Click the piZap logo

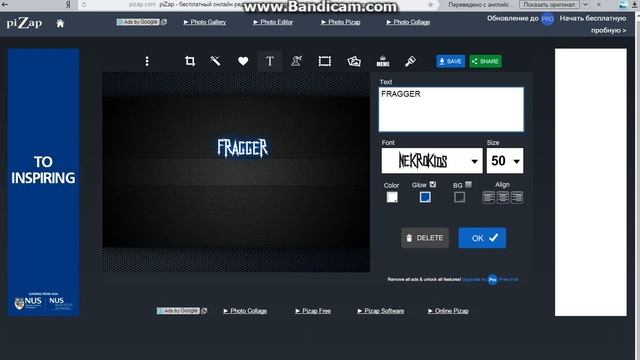point(24,23)
